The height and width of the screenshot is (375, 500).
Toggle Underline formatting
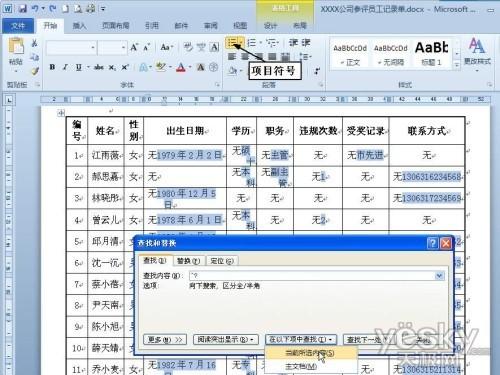click(x=79, y=67)
